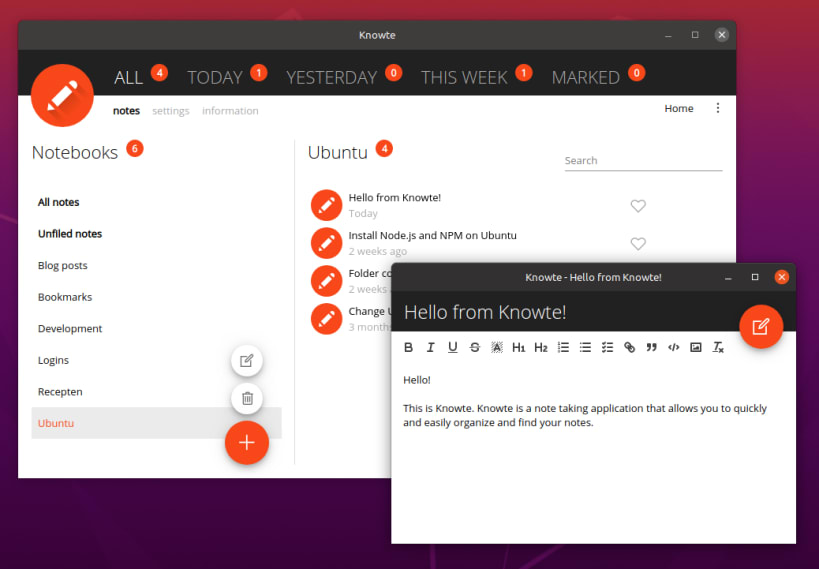The width and height of the screenshot is (819, 569).
Task: Click the Search notes field
Action: point(644,161)
